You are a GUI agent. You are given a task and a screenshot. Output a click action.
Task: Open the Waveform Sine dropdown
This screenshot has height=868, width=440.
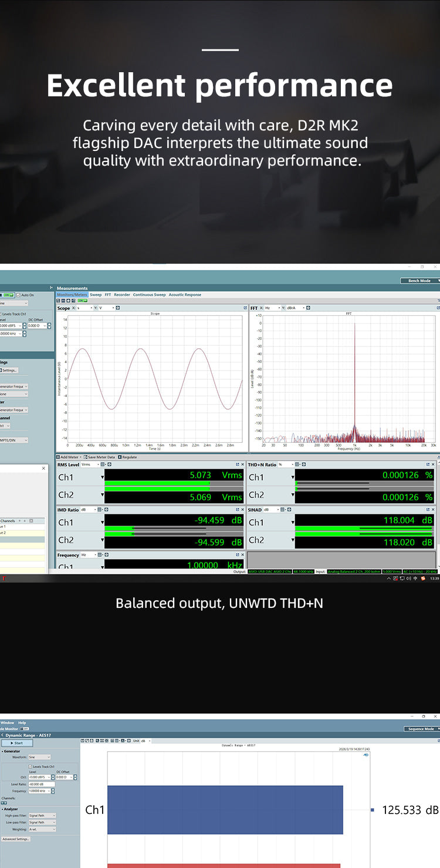39,757
